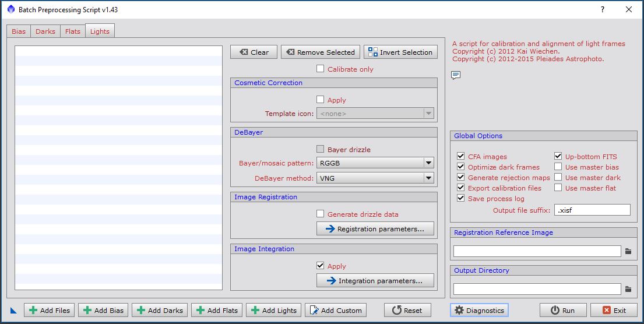Click the Output file suffix field
The width and height of the screenshot is (644, 324).
(592, 210)
